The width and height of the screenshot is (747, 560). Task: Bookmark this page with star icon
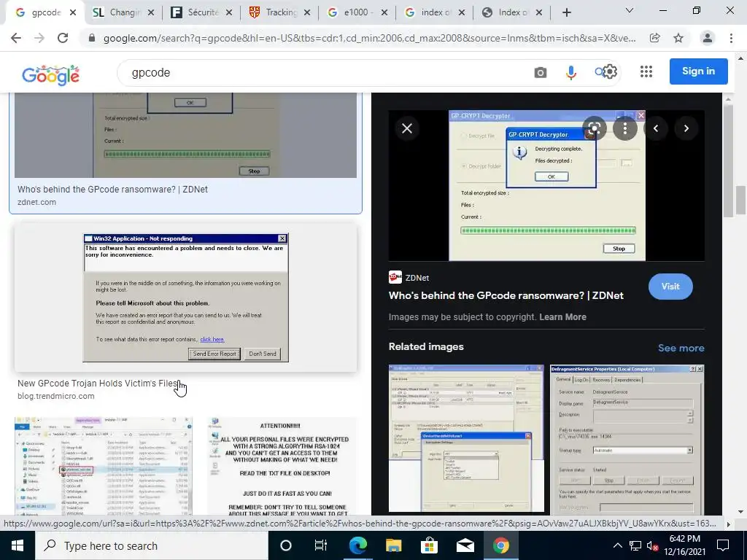[x=678, y=38]
